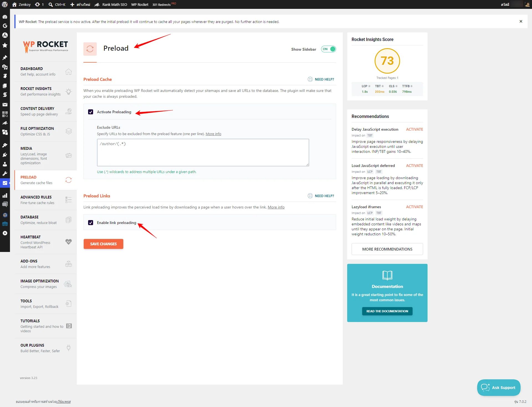
Task: Activate Delay JavaScript execution recommendation
Action: coord(415,129)
